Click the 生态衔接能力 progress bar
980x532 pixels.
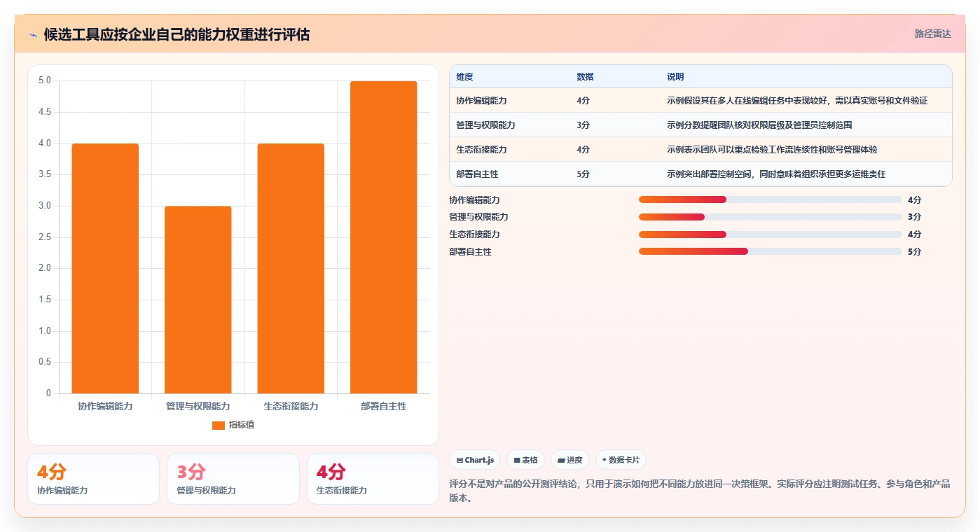coord(771,234)
